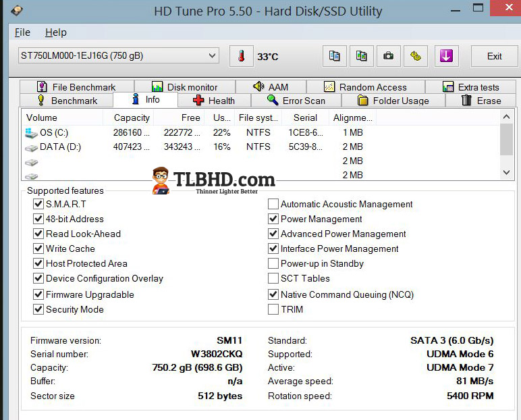Toggle the Device Configuration Overlay checkbox
Viewport: 521px width, 420px height.
[x=38, y=278]
